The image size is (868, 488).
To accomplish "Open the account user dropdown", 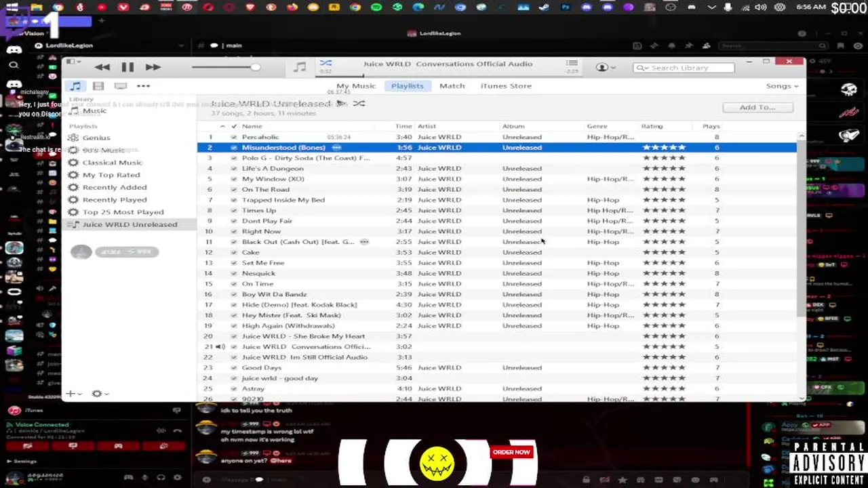I will 605,67.
